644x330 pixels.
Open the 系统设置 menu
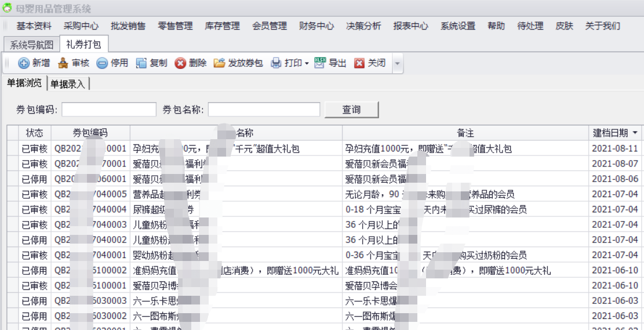[458, 26]
